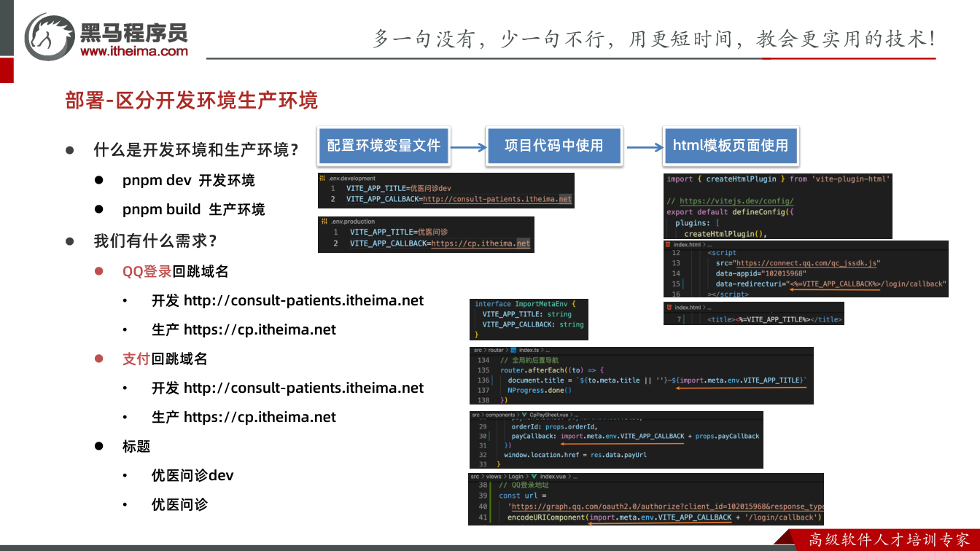Click the HTML icon on the index.html script snippet tab
The height and width of the screenshot is (551, 980).
(669, 245)
